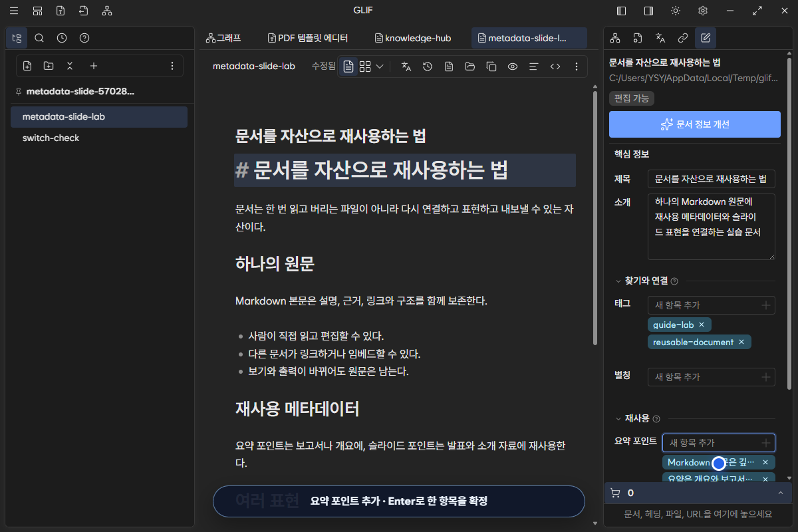798x532 pixels.
Task: Edit the 제목 title field
Action: (712, 179)
